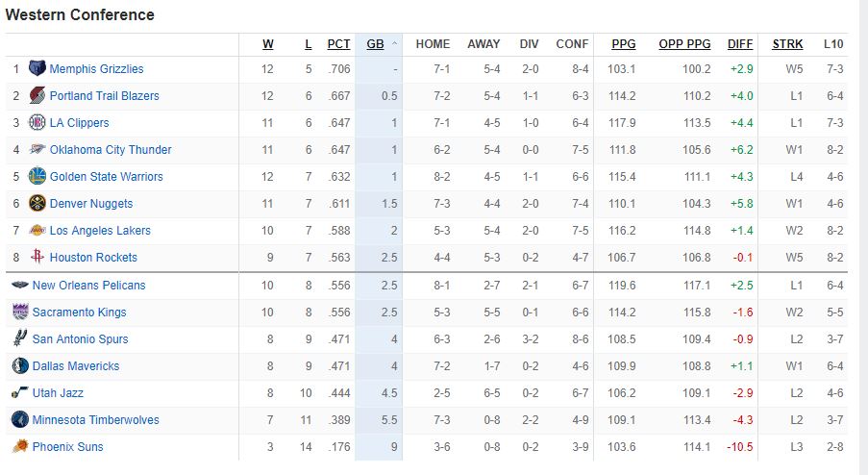Open the Los Angeles Lakers team link

click(100, 231)
